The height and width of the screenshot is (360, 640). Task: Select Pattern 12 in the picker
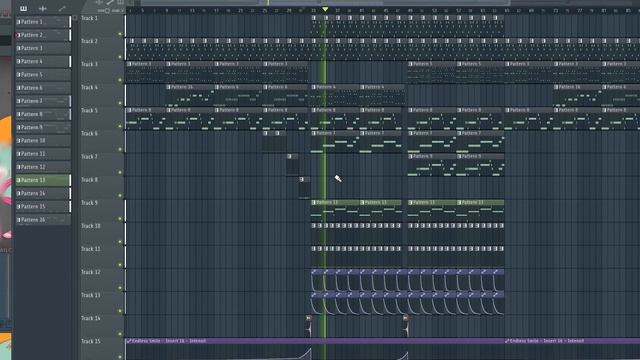tap(43, 167)
